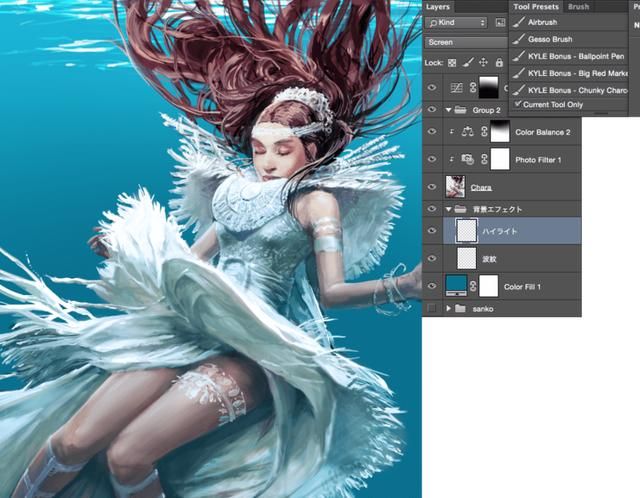Click the lock image pixels brush icon

(x=468, y=62)
